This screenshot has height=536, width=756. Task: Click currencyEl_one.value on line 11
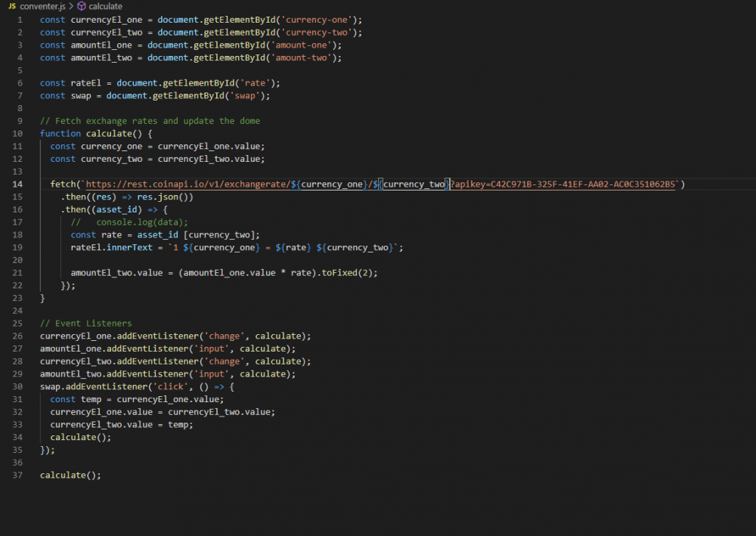click(209, 146)
